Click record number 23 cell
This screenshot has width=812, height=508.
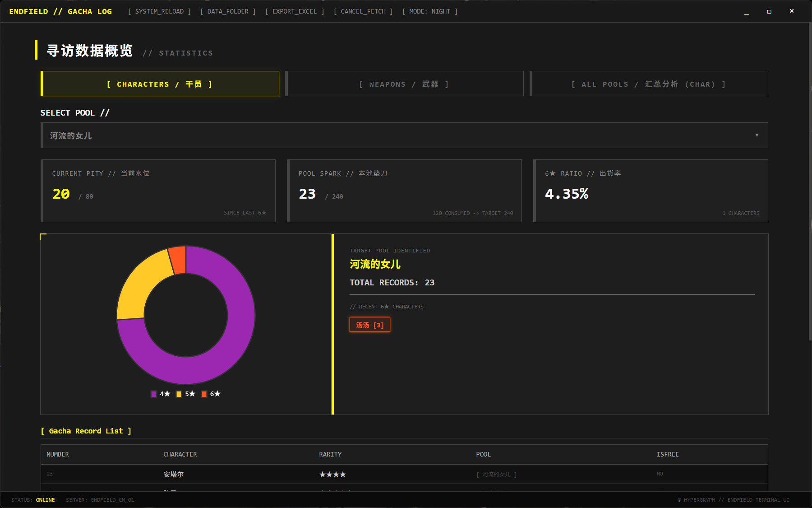50,474
